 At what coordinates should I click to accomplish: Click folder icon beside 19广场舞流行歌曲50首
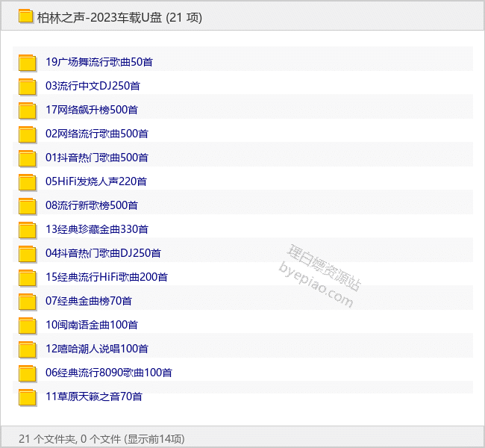(28, 63)
